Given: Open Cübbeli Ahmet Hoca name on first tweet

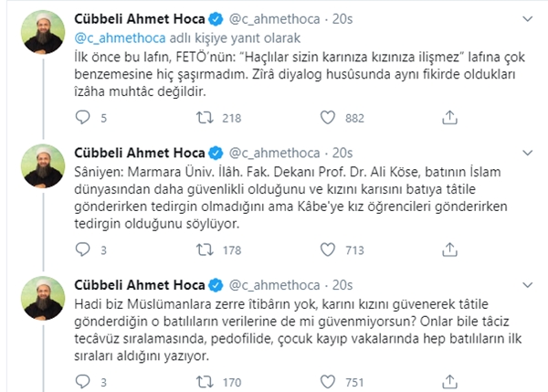Looking at the screenshot, I should 140,19.
